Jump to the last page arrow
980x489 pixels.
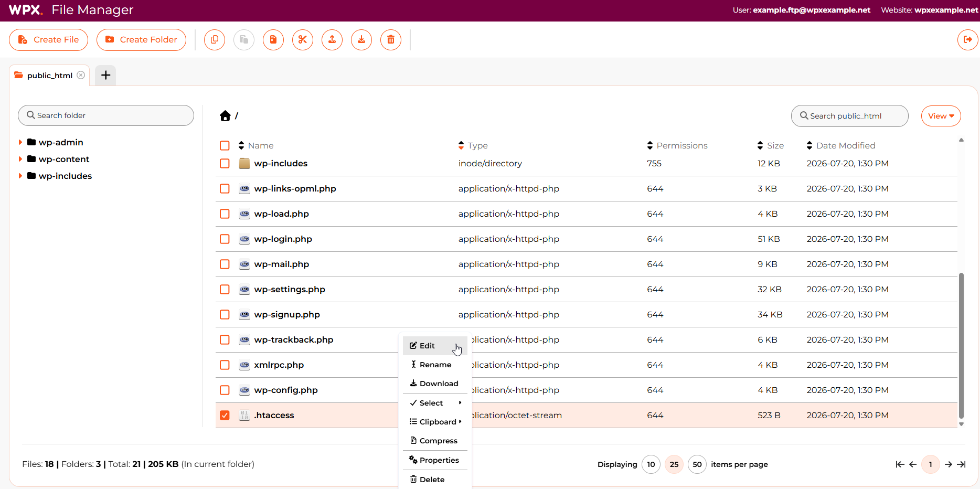point(961,464)
